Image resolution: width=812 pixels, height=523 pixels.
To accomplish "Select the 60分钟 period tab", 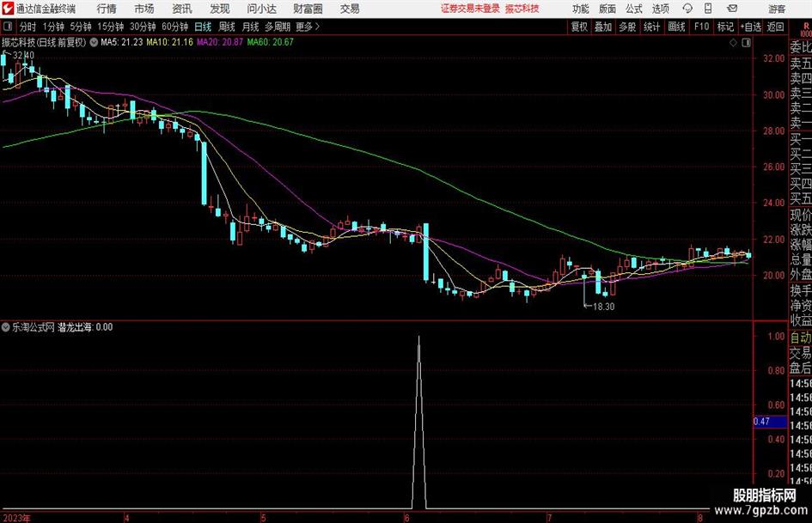I will (175, 27).
